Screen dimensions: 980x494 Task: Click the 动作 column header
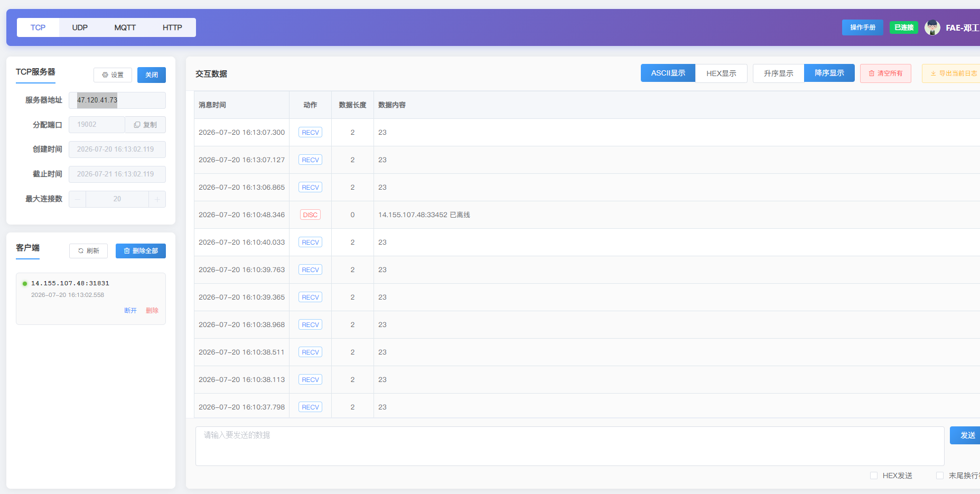point(311,105)
